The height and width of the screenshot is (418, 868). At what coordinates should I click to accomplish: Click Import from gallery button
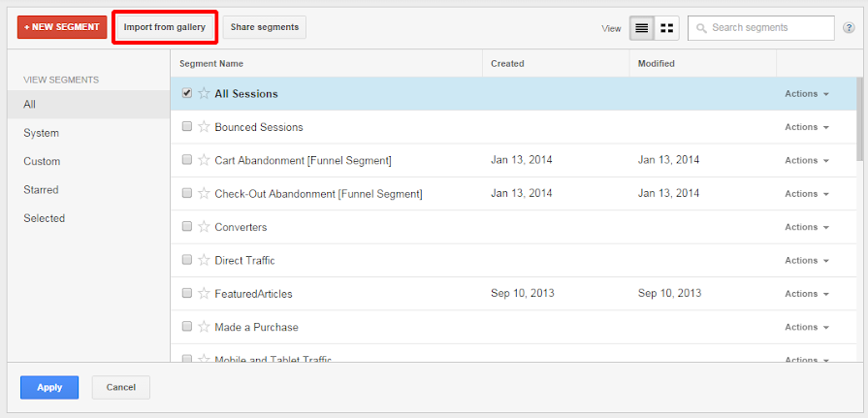pyautogui.click(x=164, y=27)
